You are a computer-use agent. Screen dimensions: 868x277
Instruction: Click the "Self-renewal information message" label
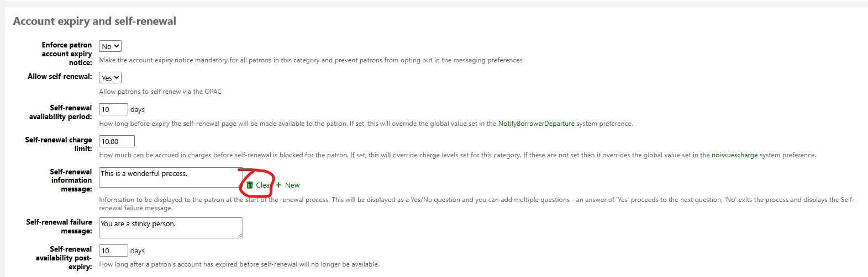[x=71, y=180]
